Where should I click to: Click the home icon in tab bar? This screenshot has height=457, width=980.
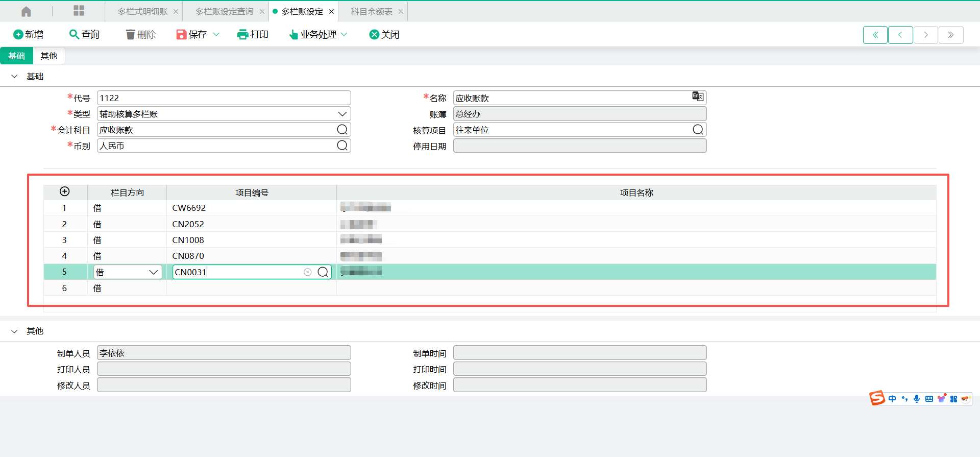(x=26, y=11)
